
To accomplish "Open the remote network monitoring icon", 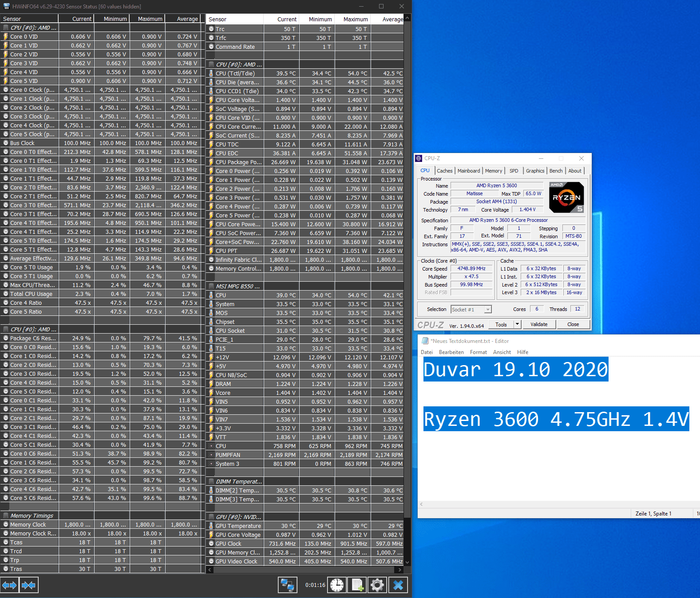I will (x=288, y=585).
